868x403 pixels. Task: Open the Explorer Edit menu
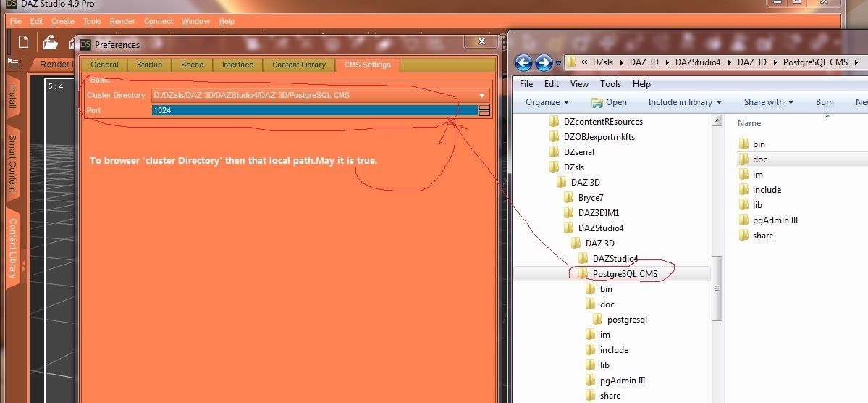(x=552, y=83)
